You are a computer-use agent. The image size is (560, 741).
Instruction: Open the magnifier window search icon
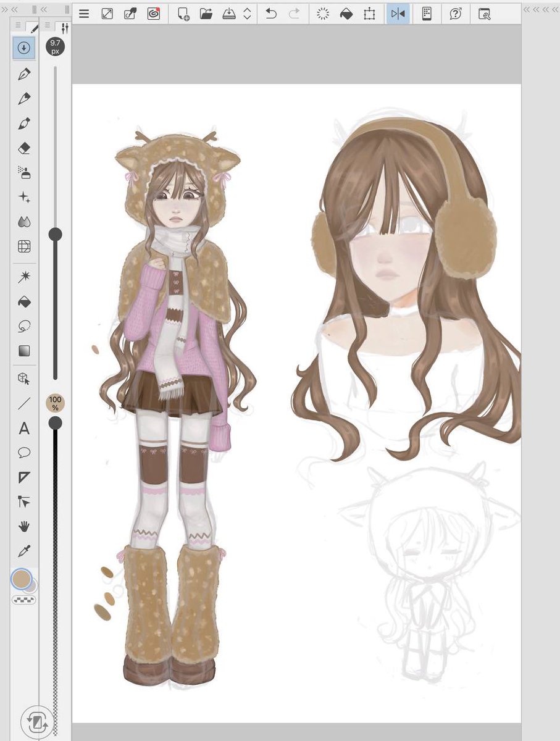485,14
